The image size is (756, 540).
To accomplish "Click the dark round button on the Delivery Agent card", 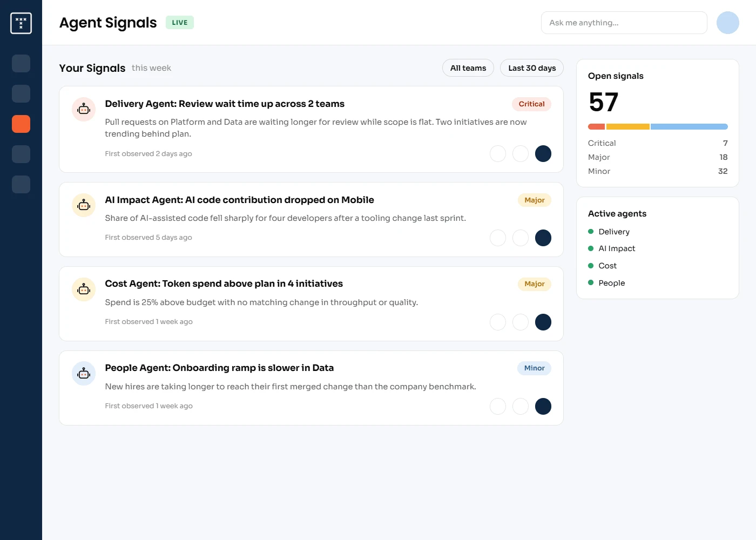I will pyautogui.click(x=543, y=154).
